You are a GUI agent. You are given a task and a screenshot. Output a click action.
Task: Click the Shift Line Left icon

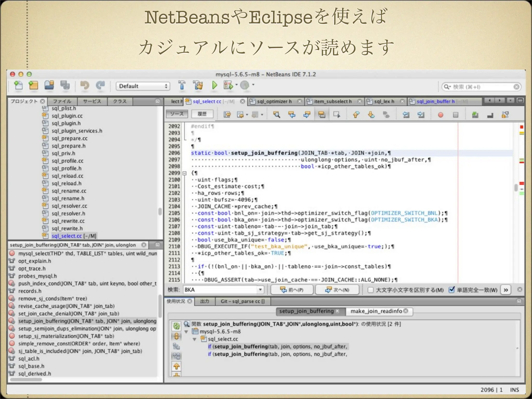click(x=406, y=115)
